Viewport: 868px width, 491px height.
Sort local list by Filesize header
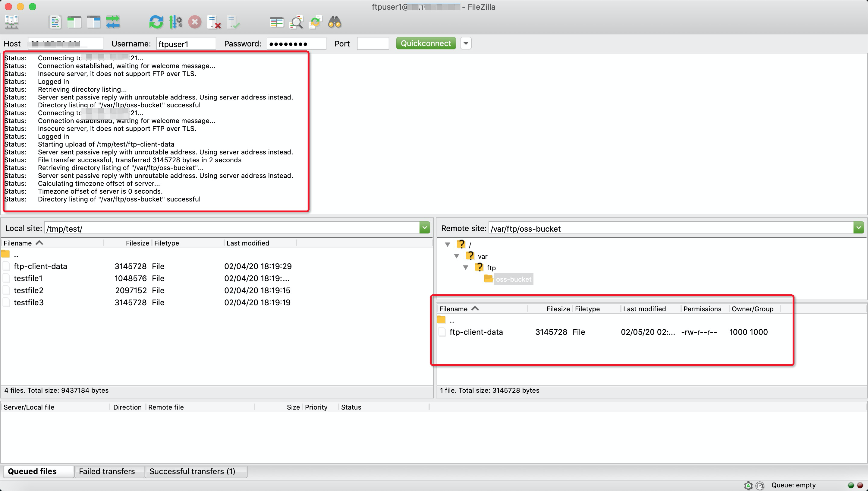128,243
